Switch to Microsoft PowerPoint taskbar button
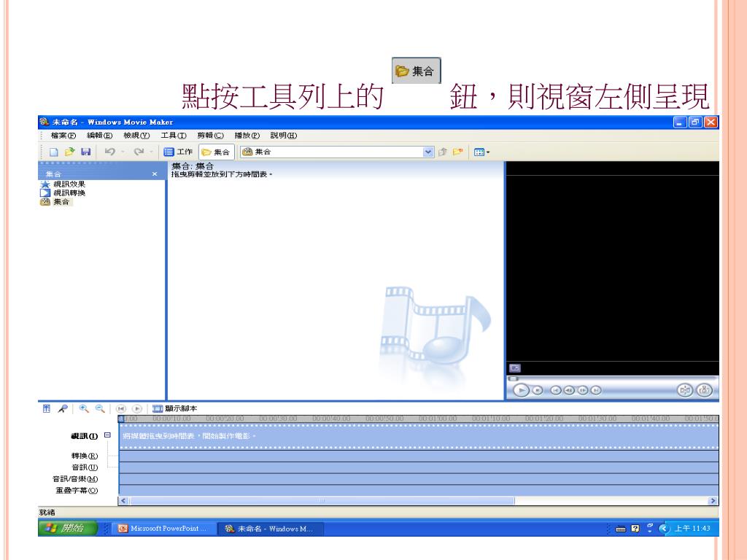Screen dimensions: 747x560 163,529
